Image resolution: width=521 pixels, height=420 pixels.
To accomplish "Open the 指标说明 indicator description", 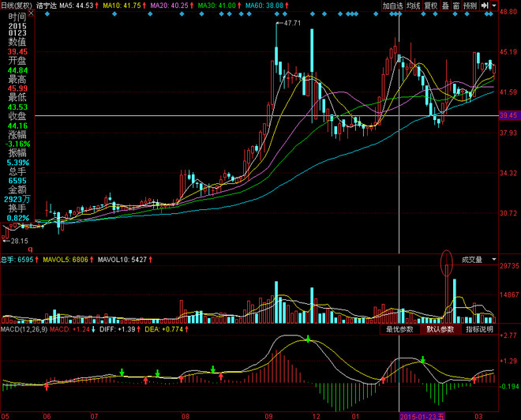I will point(479,329).
